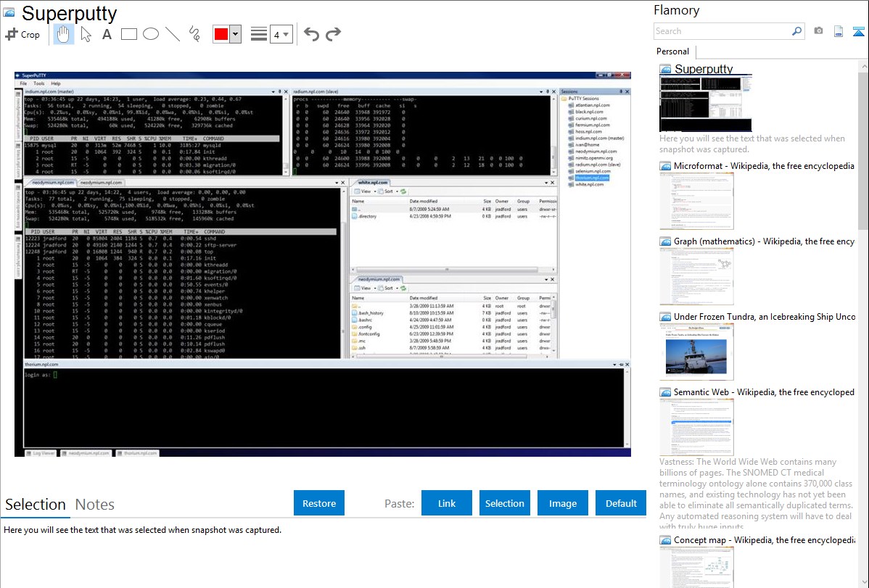
Task: Open the Microformat Wikipedia snapshot thumbnail
Action: 696,201
